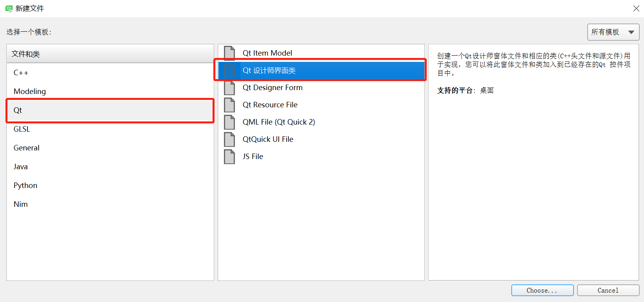Select the Nim category
644x302 pixels.
110,204
